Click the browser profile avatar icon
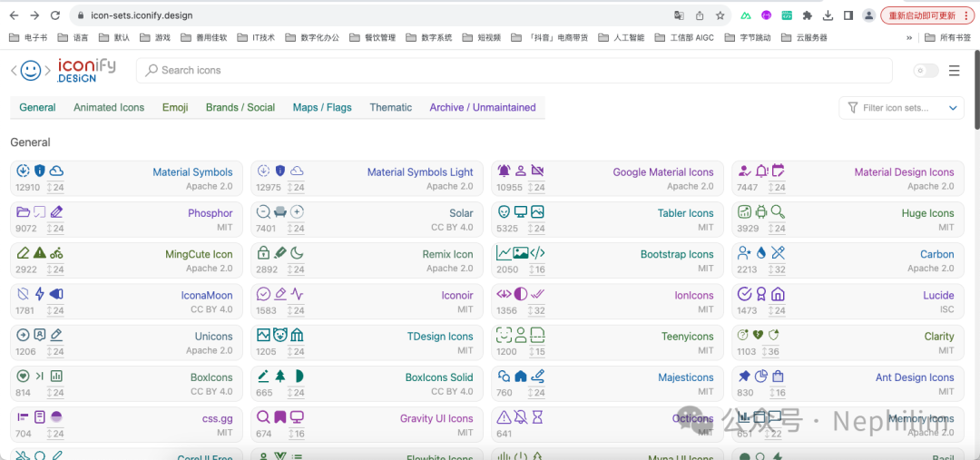The image size is (980, 460). click(868, 15)
